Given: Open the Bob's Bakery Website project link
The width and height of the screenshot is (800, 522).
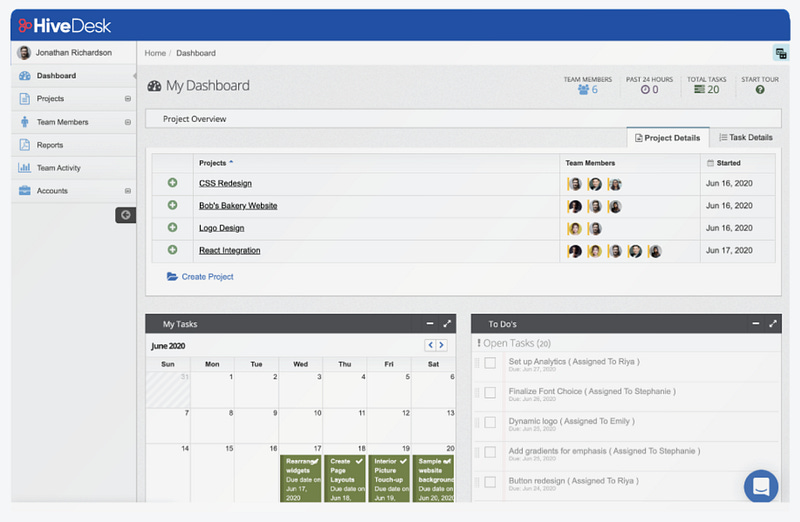Looking at the screenshot, I should [238, 206].
